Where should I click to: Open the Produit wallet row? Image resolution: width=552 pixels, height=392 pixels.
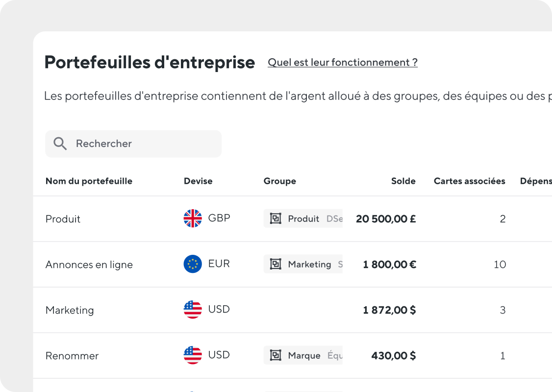click(x=63, y=219)
